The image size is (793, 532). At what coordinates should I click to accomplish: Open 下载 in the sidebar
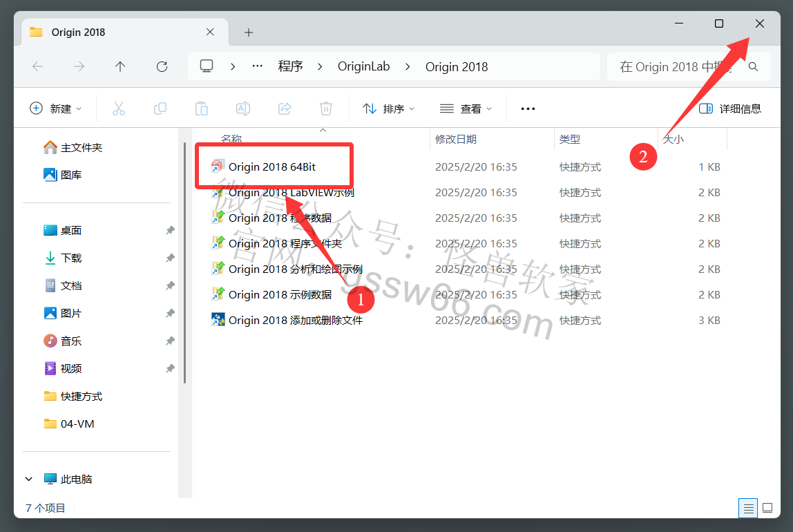[63, 258]
